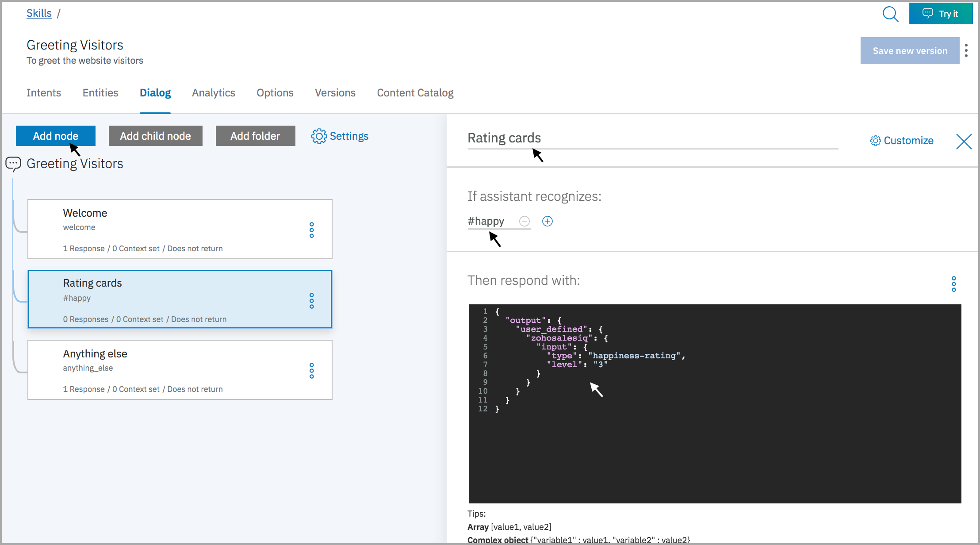Add another recognized intent with the plus icon
The width and height of the screenshot is (980, 545).
click(547, 221)
